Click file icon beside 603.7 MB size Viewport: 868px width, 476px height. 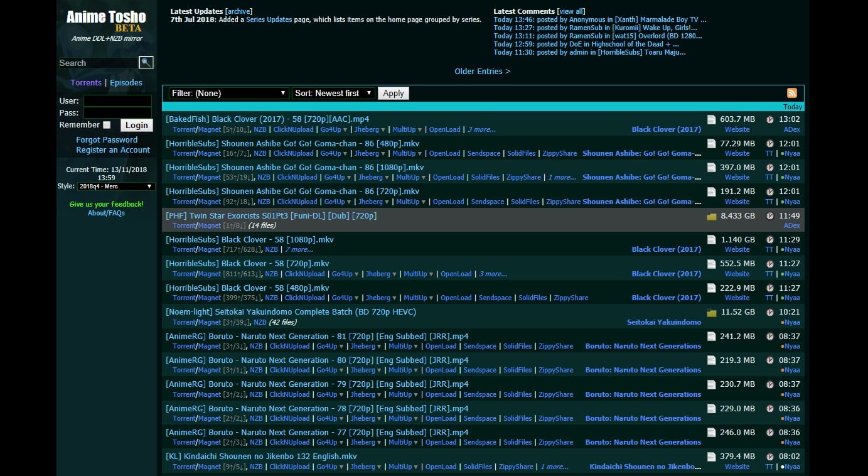pos(711,119)
